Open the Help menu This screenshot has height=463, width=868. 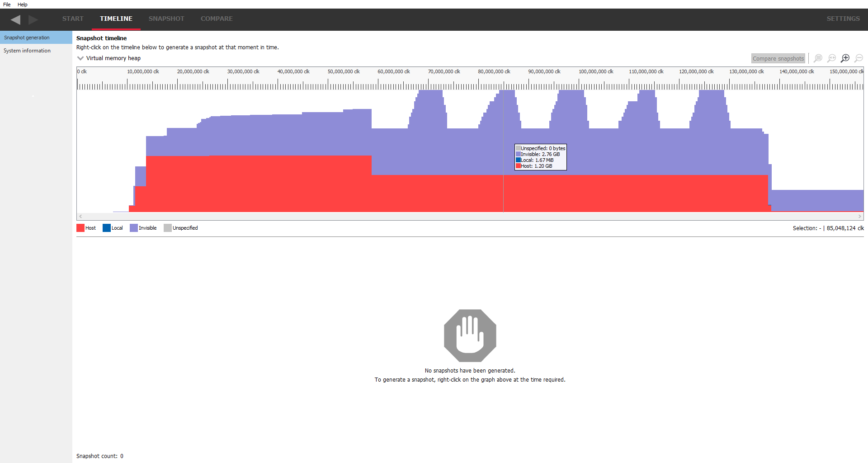tap(23, 5)
